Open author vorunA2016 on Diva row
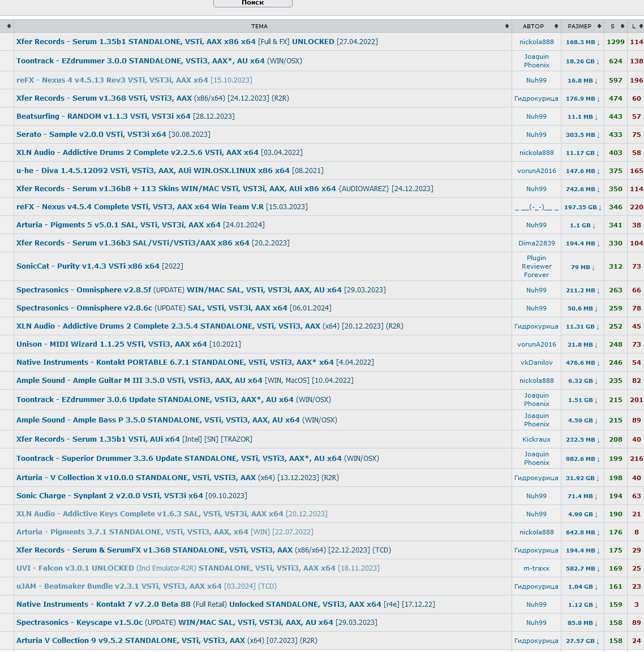Screen dimensions: 644x652 [x=536, y=171]
